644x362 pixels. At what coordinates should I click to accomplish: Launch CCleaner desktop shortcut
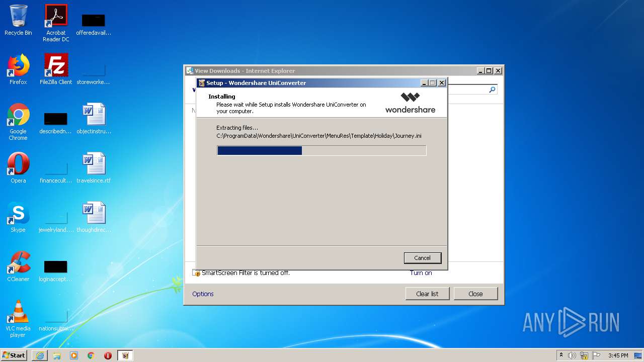click(18, 266)
